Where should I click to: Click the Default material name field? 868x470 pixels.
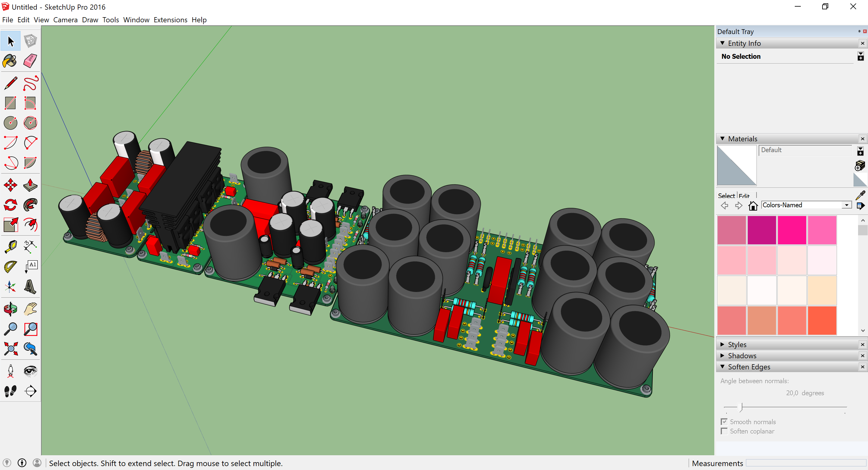(x=805, y=150)
